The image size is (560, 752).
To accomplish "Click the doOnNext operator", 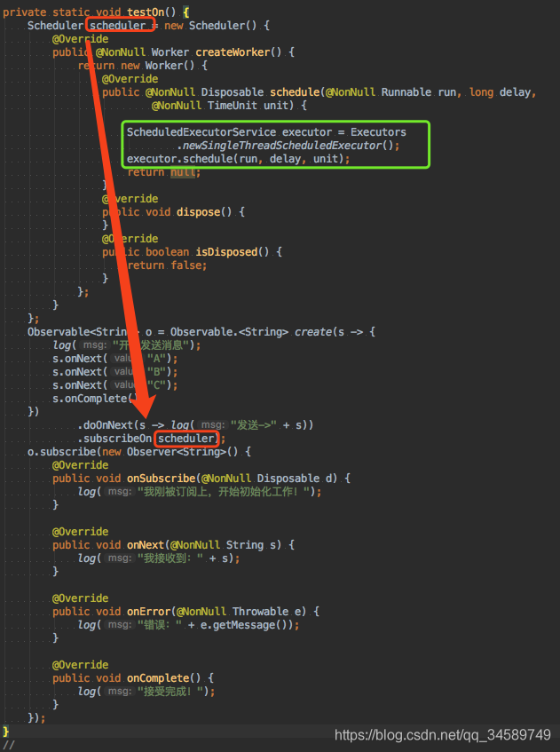I will pos(108,425).
